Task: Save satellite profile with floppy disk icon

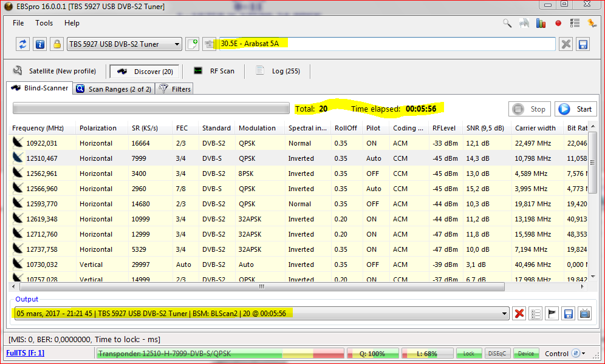Action: [583, 44]
